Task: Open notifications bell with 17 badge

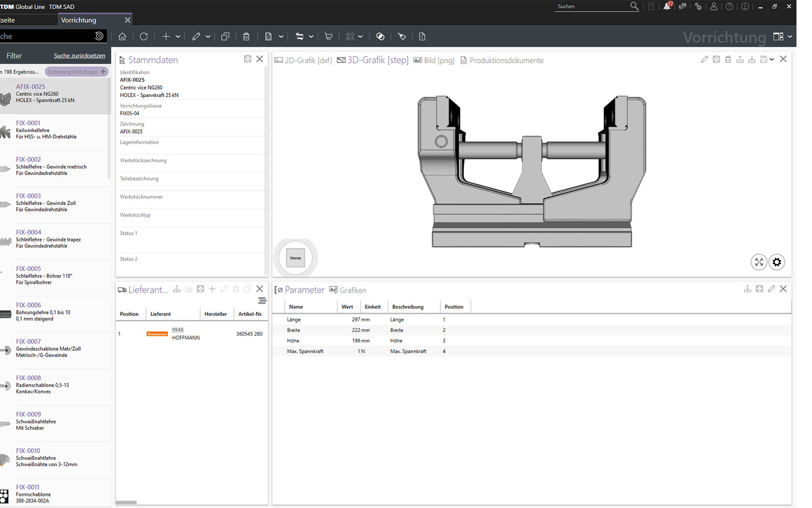Action: 667,6
